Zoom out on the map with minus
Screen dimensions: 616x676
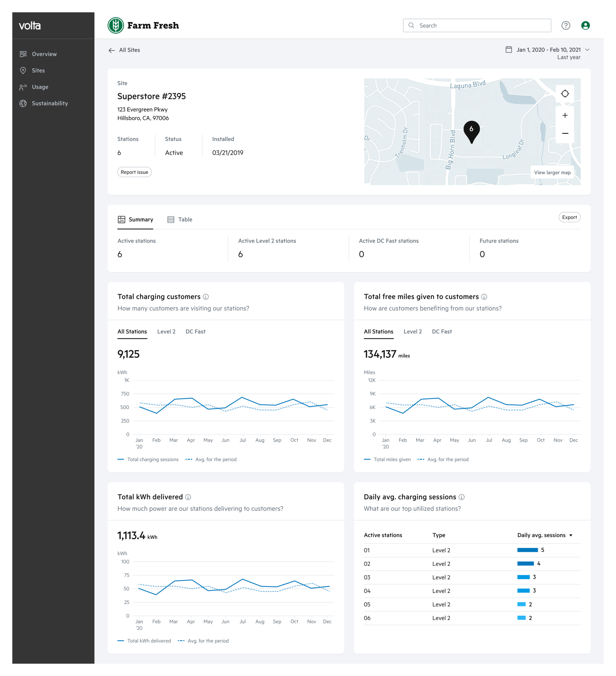click(x=565, y=133)
